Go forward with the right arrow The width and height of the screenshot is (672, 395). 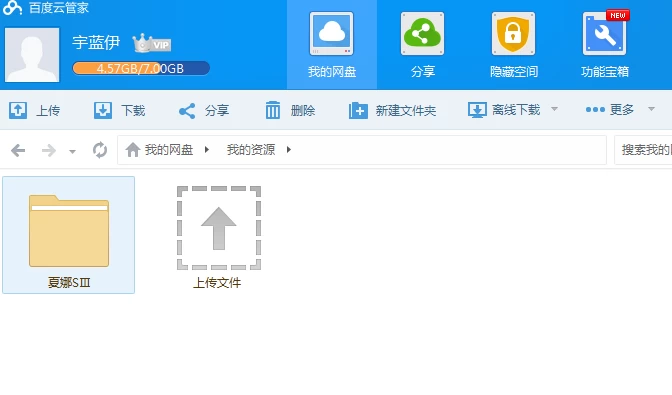48,150
